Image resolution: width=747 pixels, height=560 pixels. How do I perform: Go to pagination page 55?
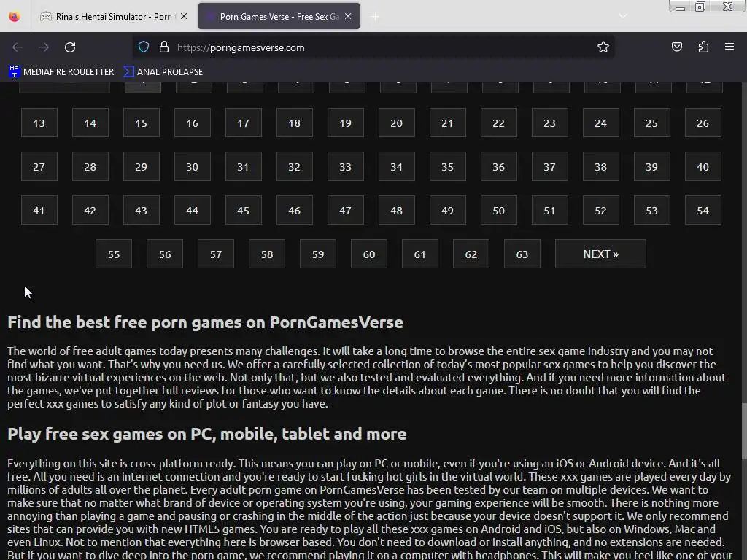[114, 254]
